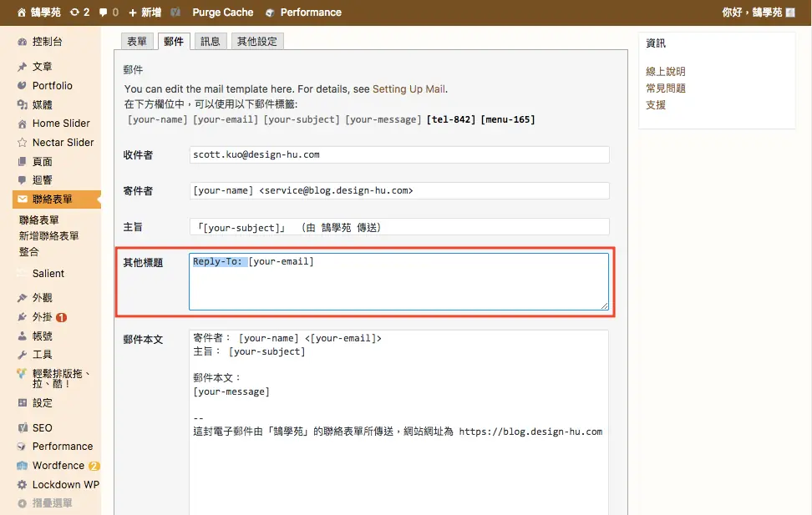Open the 整合 submenu item
Viewport: 812px width, 515px height.
[29, 252]
